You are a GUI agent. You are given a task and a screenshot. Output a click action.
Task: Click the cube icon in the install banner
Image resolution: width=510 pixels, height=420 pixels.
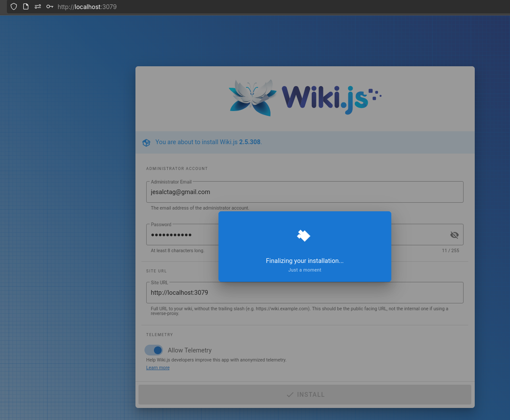click(x=146, y=142)
